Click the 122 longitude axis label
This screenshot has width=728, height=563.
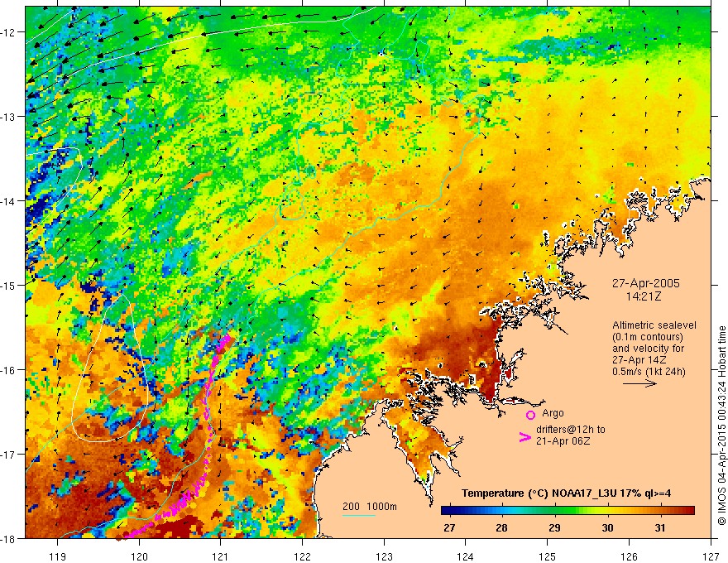(303, 556)
